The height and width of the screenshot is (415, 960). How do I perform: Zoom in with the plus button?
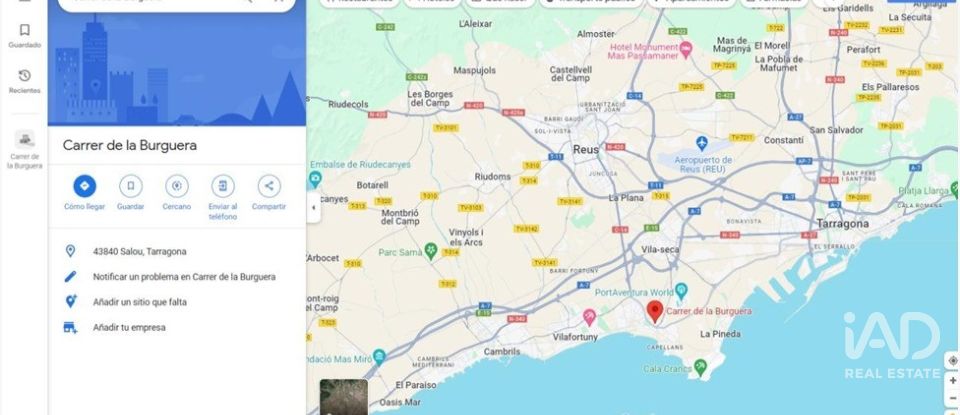(x=953, y=381)
